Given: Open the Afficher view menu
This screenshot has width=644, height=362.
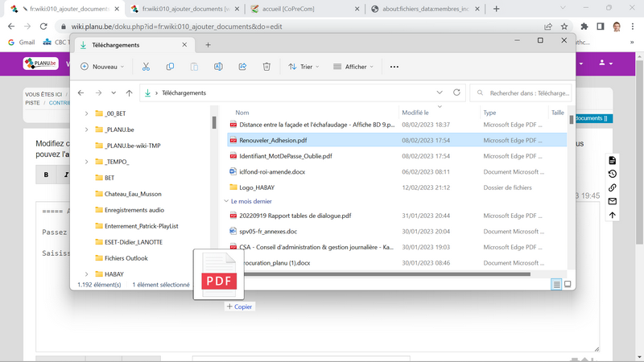Looking at the screenshot, I should click(x=354, y=67).
